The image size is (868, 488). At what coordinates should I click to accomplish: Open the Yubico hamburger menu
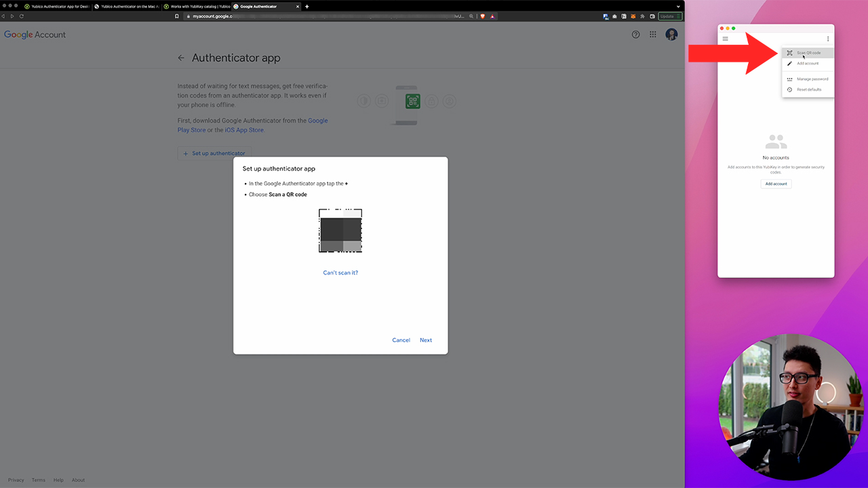pyautogui.click(x=725, y=39)
